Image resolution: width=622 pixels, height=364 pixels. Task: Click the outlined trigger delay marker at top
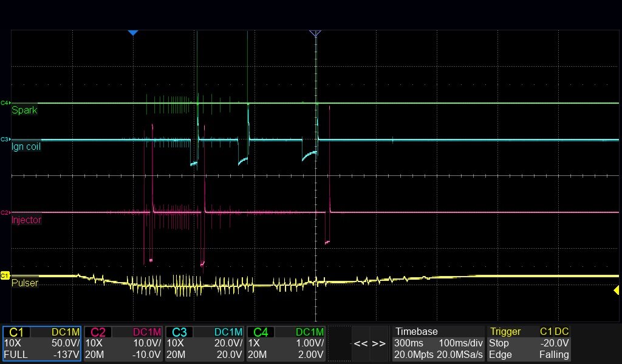coord(315,33)
